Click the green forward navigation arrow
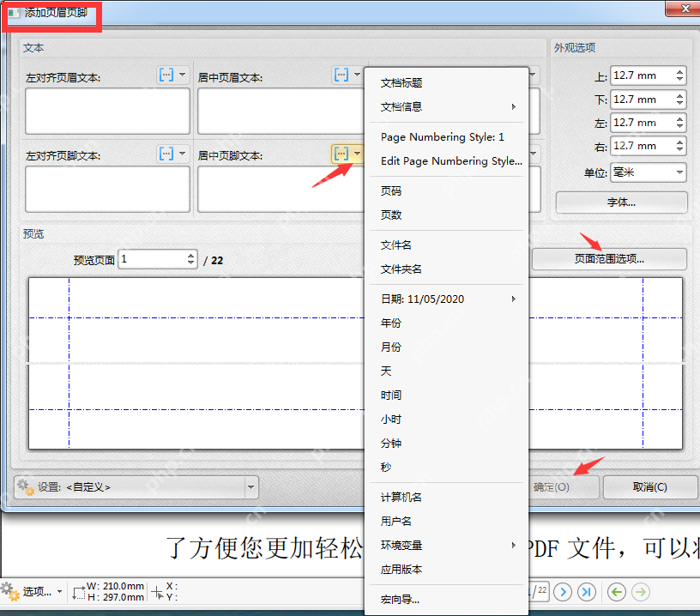Screen dimensions: 700x616 [x=641, y=592]
